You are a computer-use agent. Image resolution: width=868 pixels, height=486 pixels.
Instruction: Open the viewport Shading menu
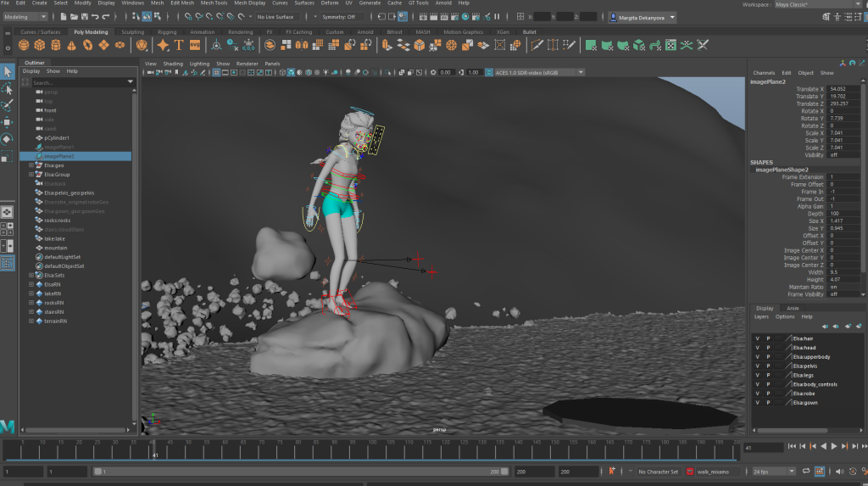(x=173, y=64)
